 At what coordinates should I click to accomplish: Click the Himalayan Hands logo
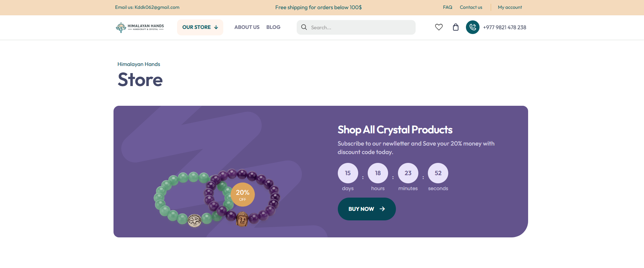pyautogui.click(x=140, y=27)
